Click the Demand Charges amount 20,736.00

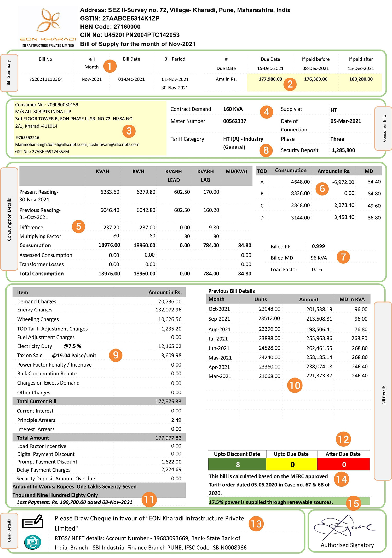[170, 301]
